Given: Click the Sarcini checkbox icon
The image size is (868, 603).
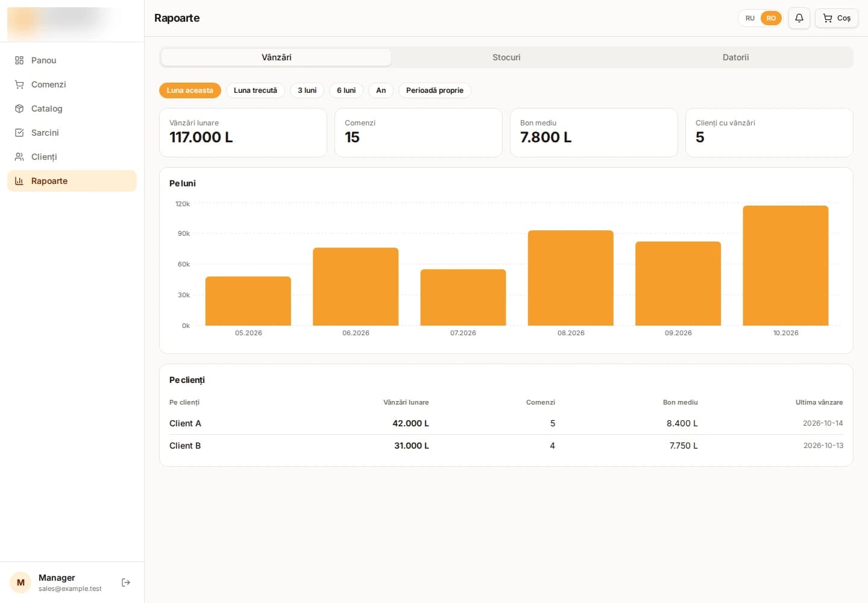Looking at the screenshot, I should 19,133.
